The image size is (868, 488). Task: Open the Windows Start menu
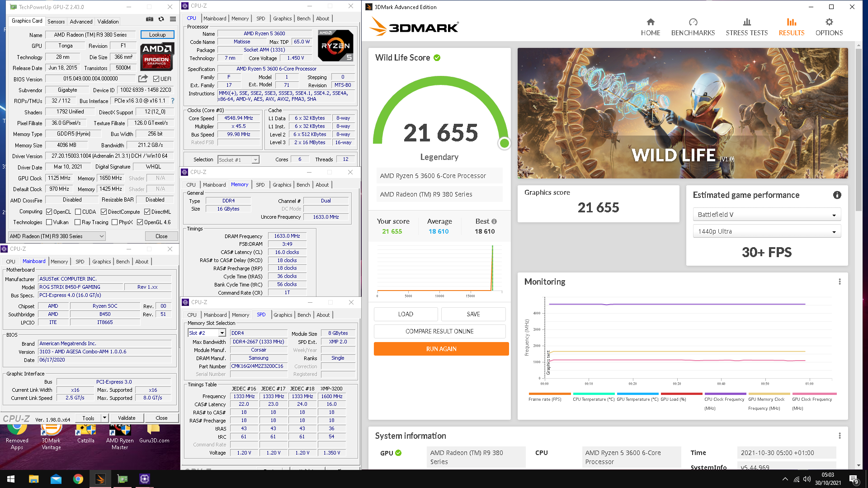(x=11, y=479)
